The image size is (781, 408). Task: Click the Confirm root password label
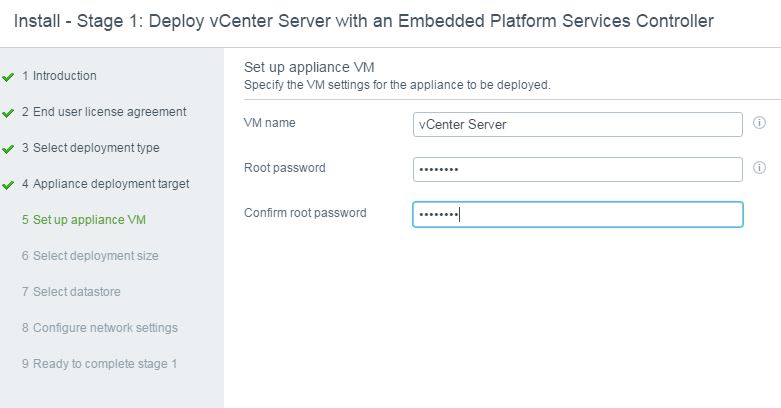pos(305,213)
